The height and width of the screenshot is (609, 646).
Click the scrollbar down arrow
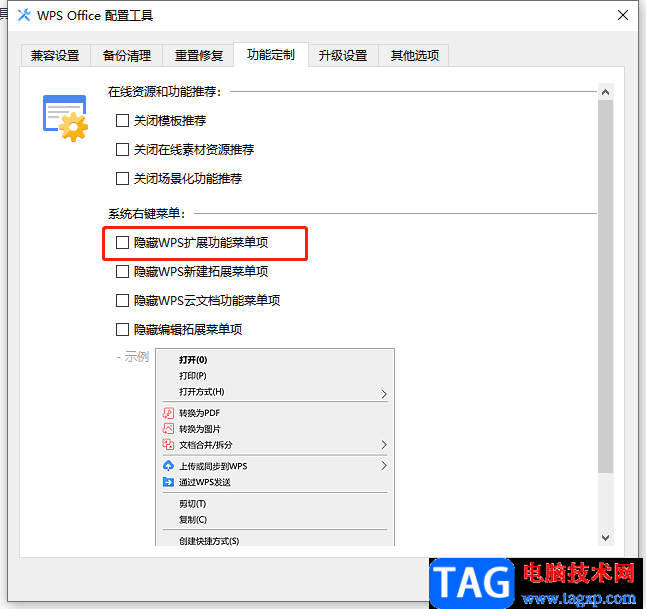tap(605, 538)
